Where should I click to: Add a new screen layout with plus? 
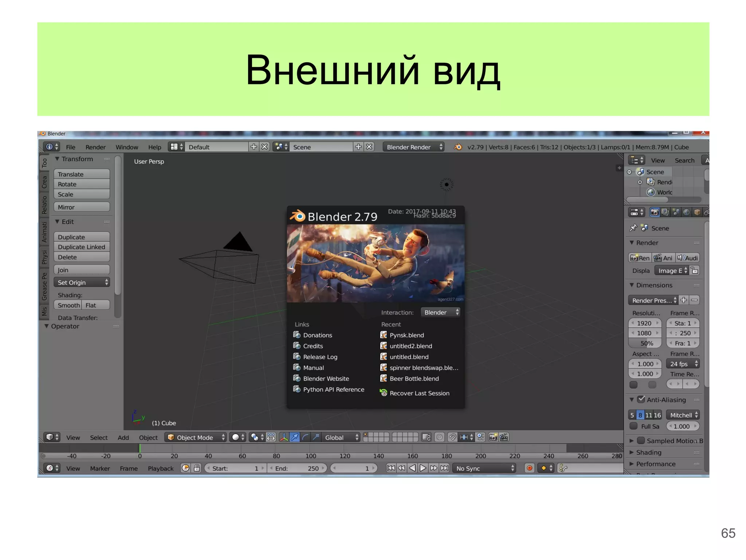point(254,147)
